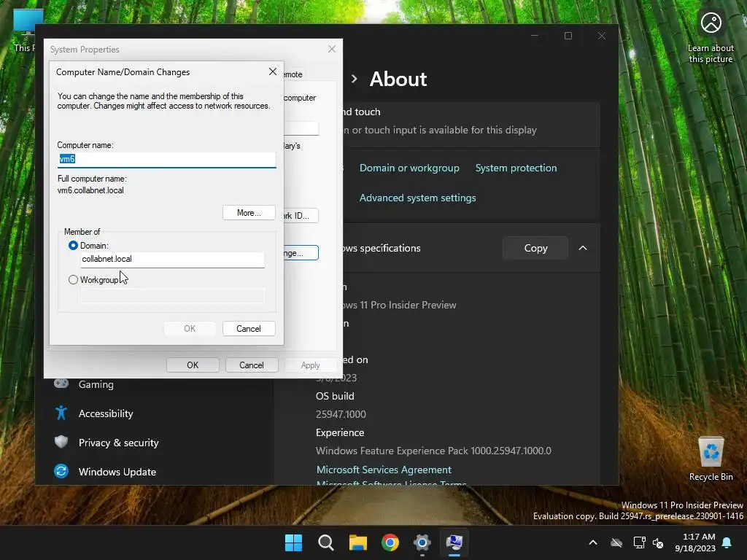Open Advanced system settings link
747x560 pixels.
pyautogui.click(x=418, y=198)
